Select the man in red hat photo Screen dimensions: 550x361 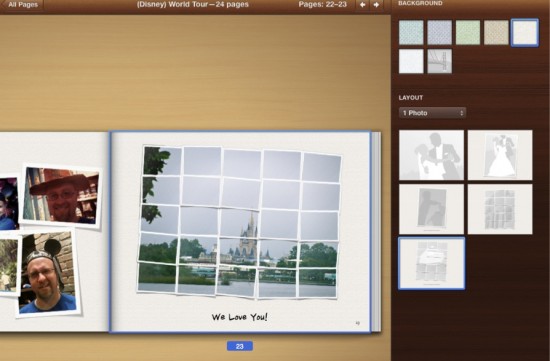click(x=61, y=196)
